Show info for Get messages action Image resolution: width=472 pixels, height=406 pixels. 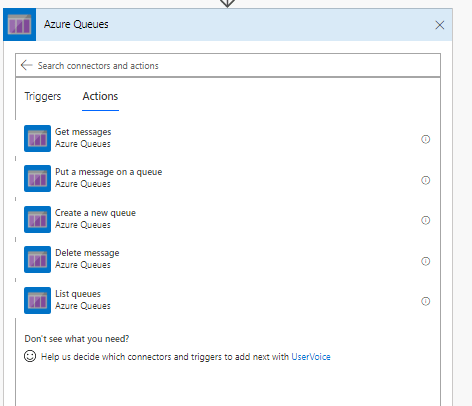point(426,139)
